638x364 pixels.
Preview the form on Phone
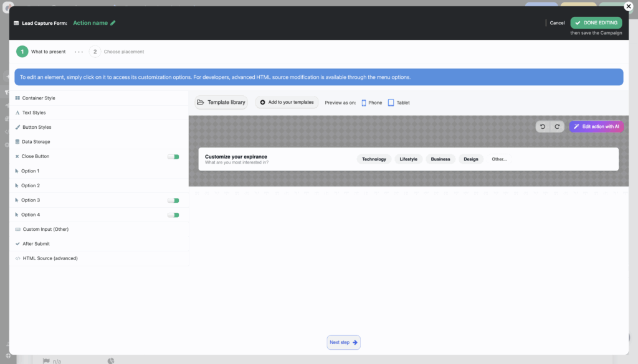click(x=371, y=103)
